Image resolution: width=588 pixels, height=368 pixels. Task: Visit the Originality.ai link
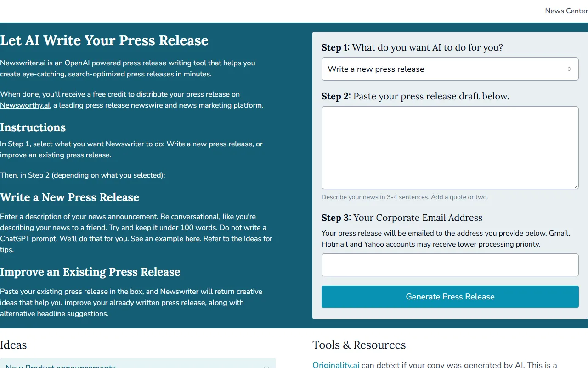(336, 365)
